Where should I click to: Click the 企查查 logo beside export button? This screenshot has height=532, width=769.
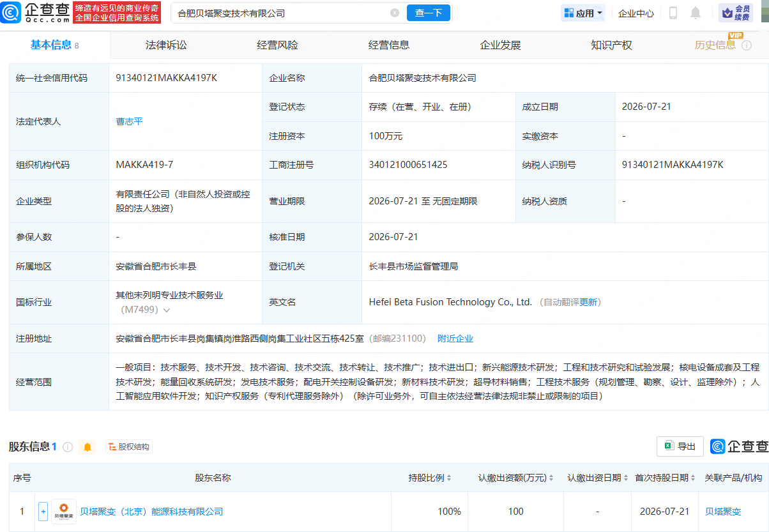[739, 446]
